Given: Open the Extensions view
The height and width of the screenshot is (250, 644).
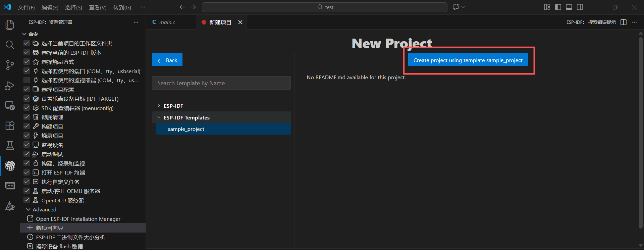Looking at the screenshot, I should click(x=10, y=126).
